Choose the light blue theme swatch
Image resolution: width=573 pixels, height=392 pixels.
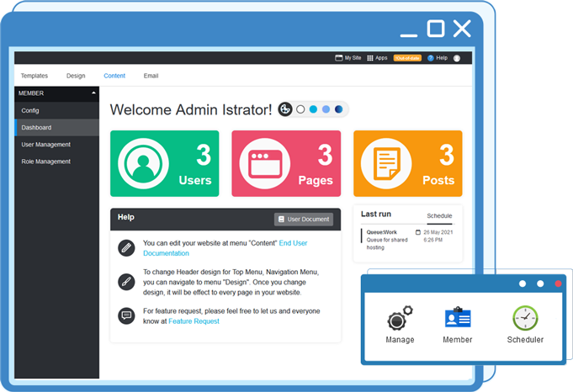(326, 109)
